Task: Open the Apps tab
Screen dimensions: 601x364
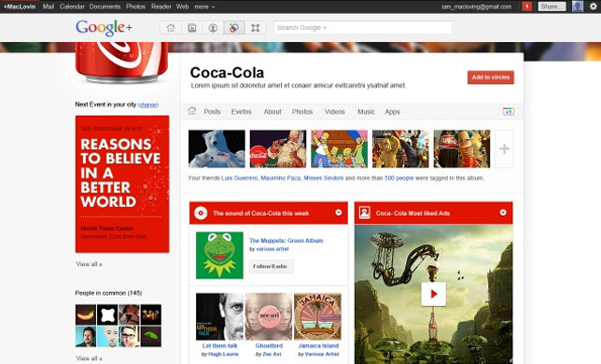Action: pyautogui.click(x=392, y=112)
